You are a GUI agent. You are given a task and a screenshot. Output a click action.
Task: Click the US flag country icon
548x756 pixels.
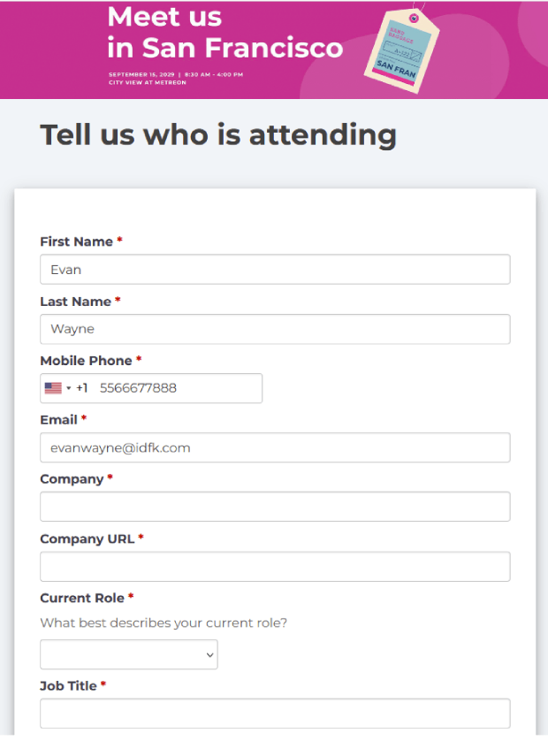tap(53, 388)
